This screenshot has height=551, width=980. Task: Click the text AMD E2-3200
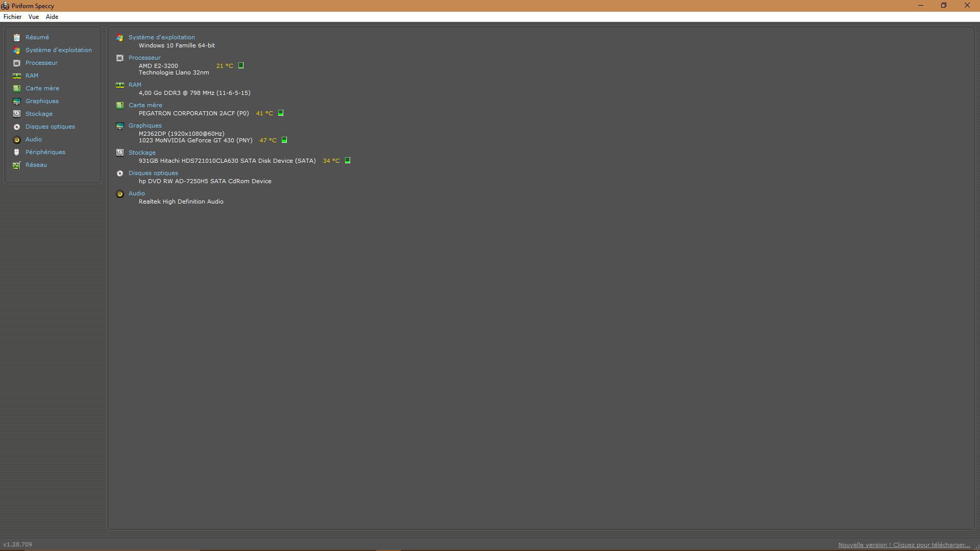(x=158, y=66)
